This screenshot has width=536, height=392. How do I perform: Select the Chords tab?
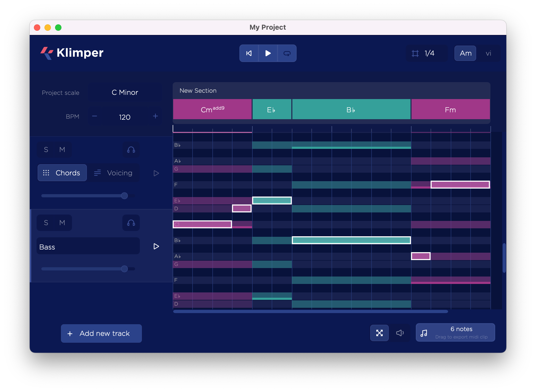tap(62, 172)
